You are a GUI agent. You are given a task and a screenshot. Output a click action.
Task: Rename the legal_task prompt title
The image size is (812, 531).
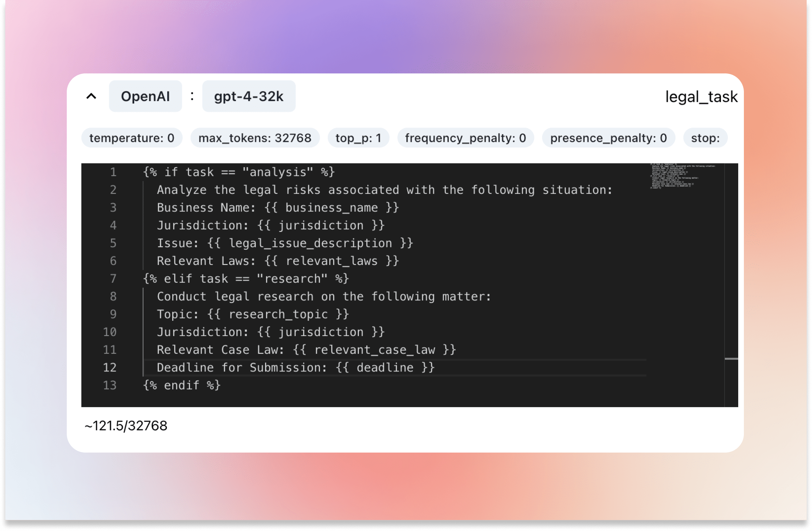pyautogui.click(x=701, y=96)
